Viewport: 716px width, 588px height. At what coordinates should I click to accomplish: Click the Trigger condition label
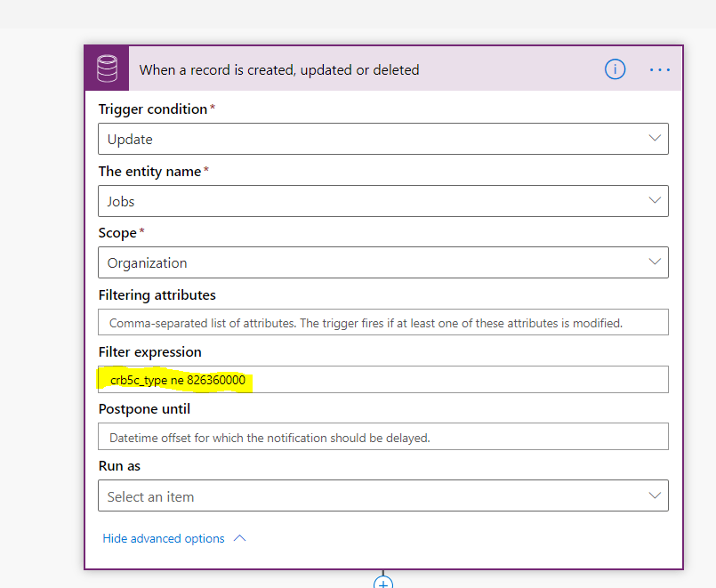click(x=153, y=109)
